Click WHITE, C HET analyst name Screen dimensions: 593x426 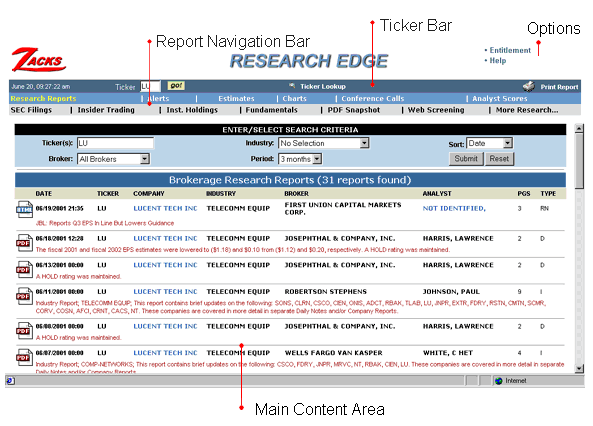click(448, 353)
